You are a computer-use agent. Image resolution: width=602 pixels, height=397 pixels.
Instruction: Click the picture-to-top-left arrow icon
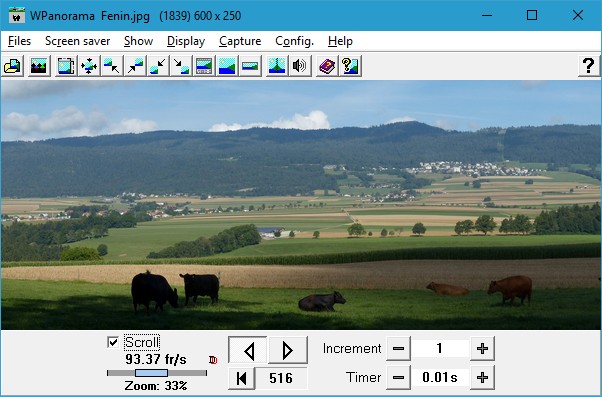coord(112,66)
